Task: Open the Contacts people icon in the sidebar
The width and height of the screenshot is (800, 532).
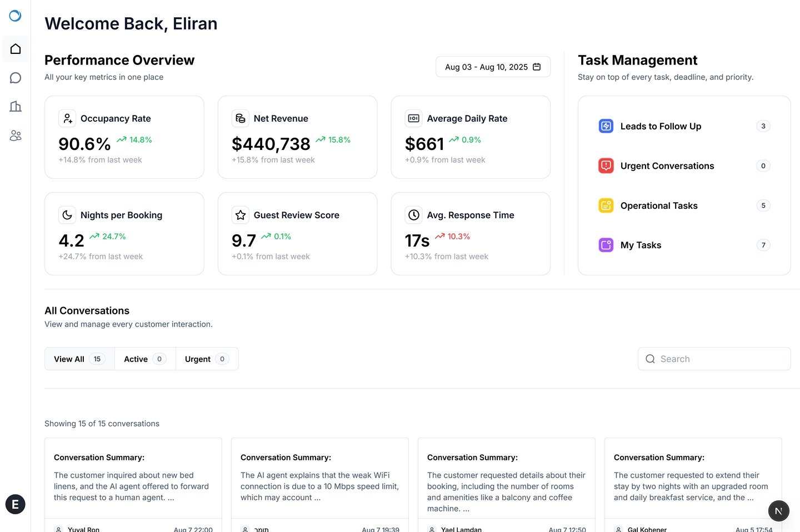Action: 15,135
